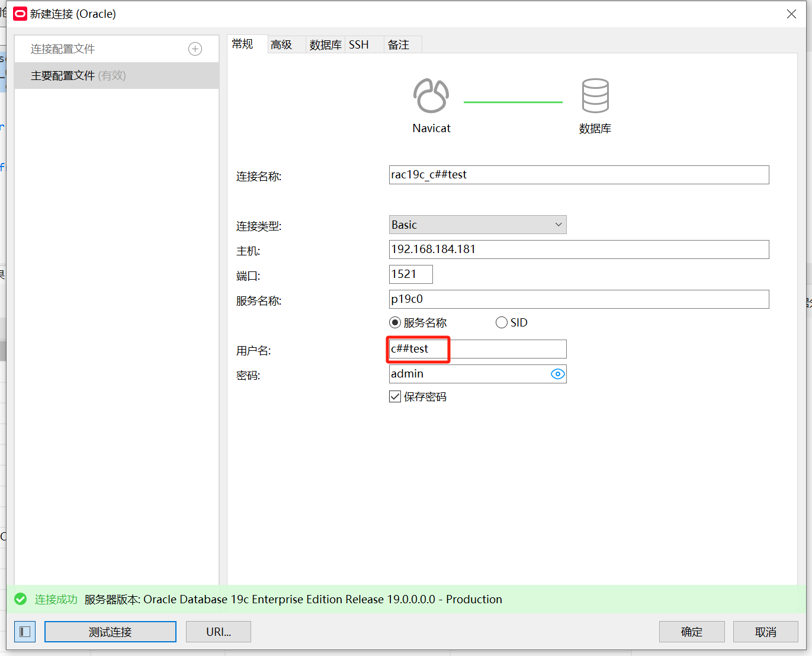
Task: Select the SID radio button
Action: [x=502, y=322]
